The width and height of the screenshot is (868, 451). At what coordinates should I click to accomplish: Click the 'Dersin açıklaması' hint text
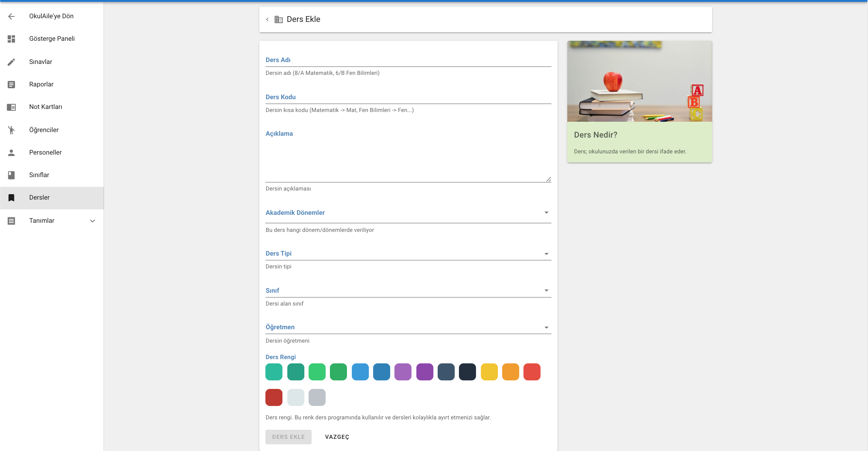point(288,189)
